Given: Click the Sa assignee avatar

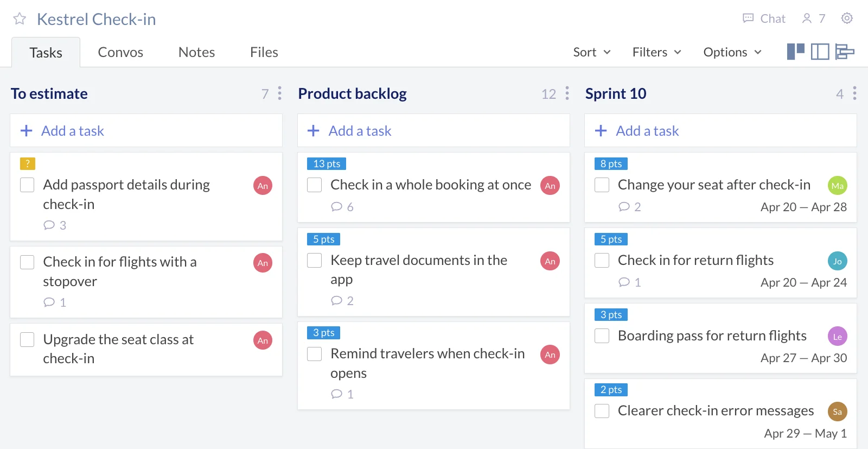Looking at the screenshot, I should [838, 412].
